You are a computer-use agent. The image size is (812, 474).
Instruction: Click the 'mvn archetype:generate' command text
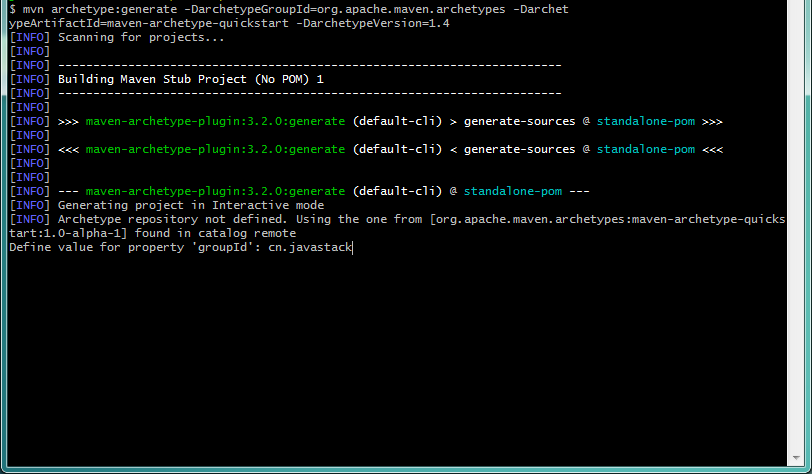(101, 9)
